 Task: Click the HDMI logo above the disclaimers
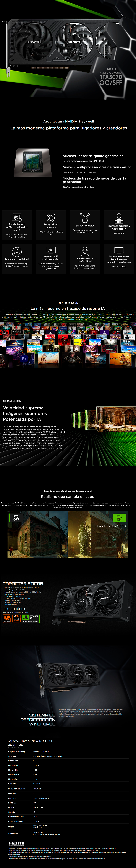coord(17,843)
